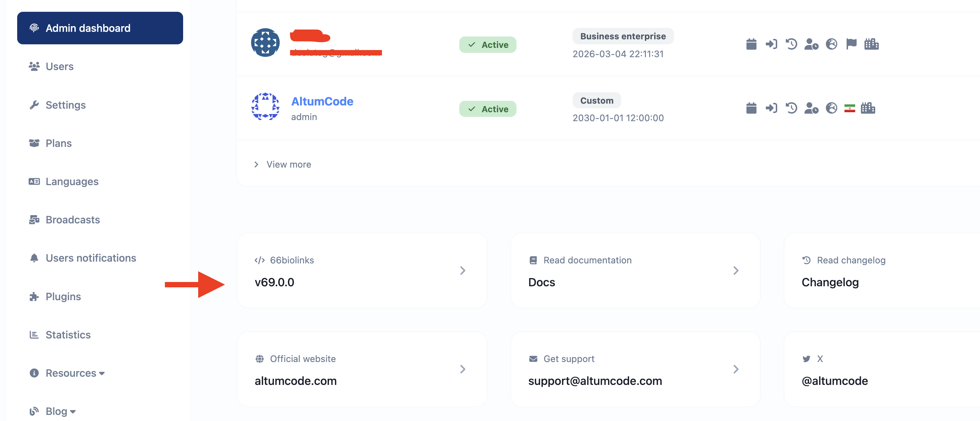Screen dimensions: 980x421
Task: Click the city building icon in Business enterprise row
Action: [x=871, y=44]
